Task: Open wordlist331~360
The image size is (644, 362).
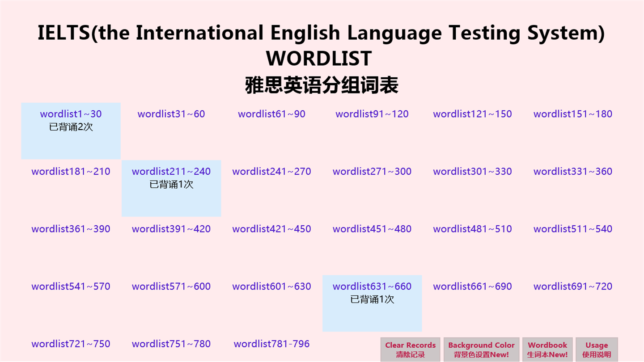Action: pos(573,172)
